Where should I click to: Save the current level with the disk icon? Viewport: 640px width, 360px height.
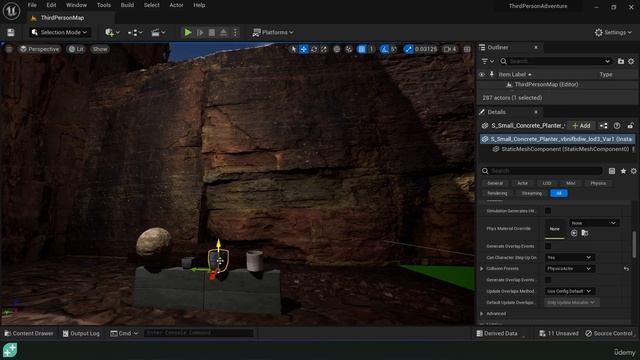[x=11, y=33]
